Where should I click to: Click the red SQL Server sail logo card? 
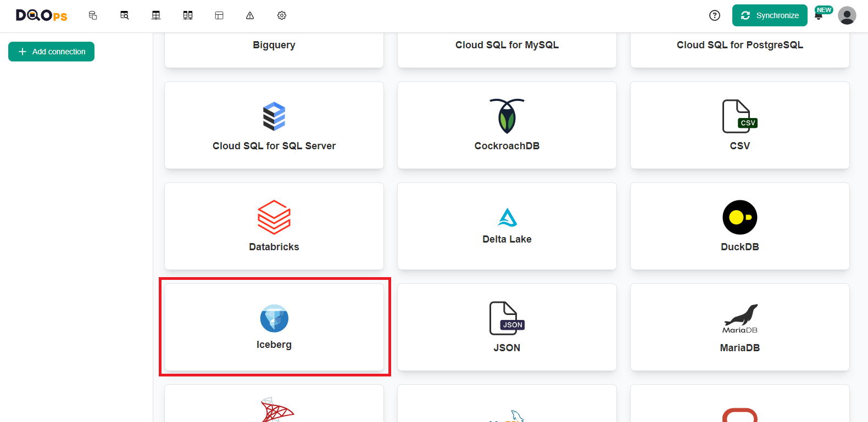coord(274,404)
